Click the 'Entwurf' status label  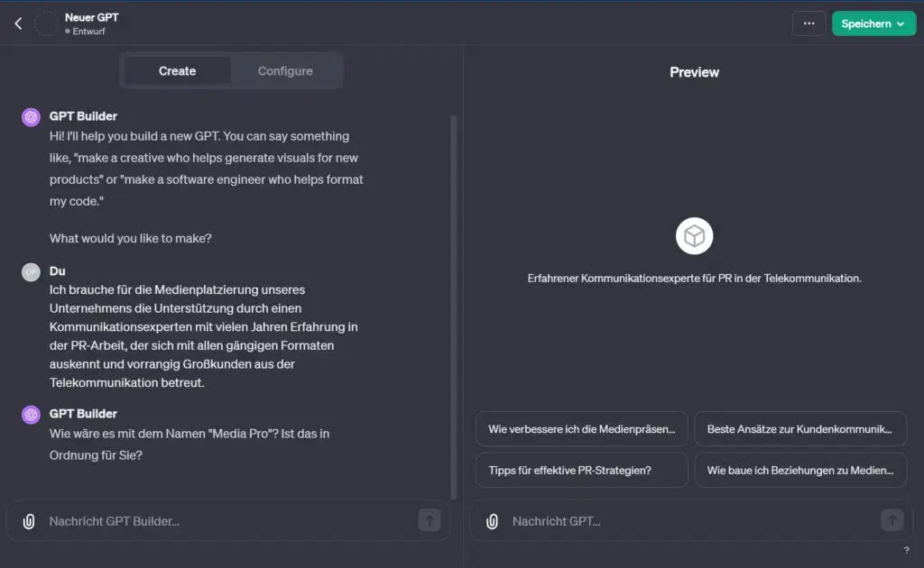pyautogui.click(x=88, y=32)
